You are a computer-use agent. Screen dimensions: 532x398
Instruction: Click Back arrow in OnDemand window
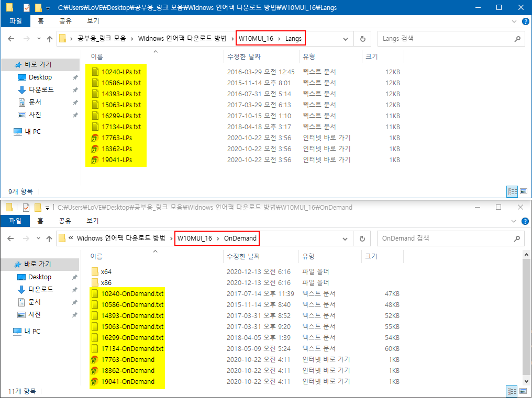pos(10,238)
